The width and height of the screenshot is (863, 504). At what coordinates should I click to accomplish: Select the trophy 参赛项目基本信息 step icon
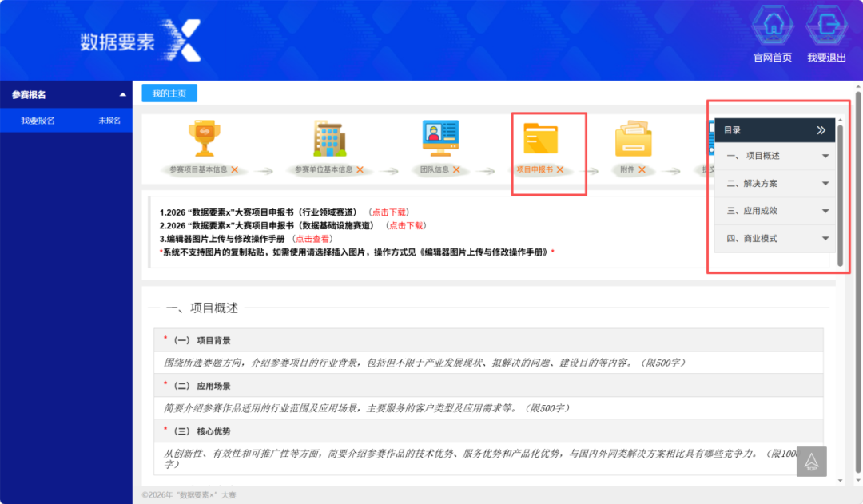point(205,139)
